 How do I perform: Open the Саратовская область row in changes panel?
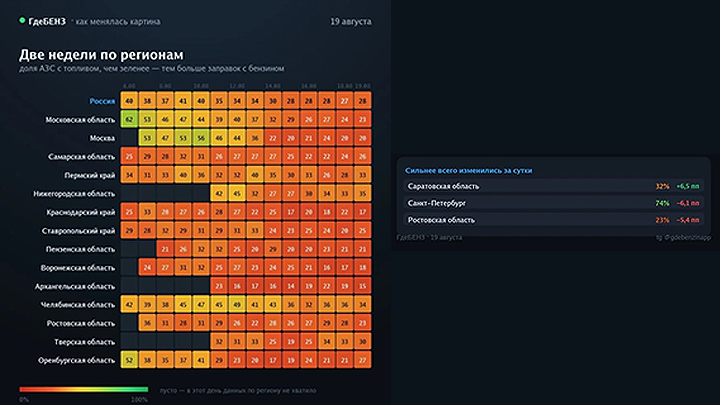(553, 186)
